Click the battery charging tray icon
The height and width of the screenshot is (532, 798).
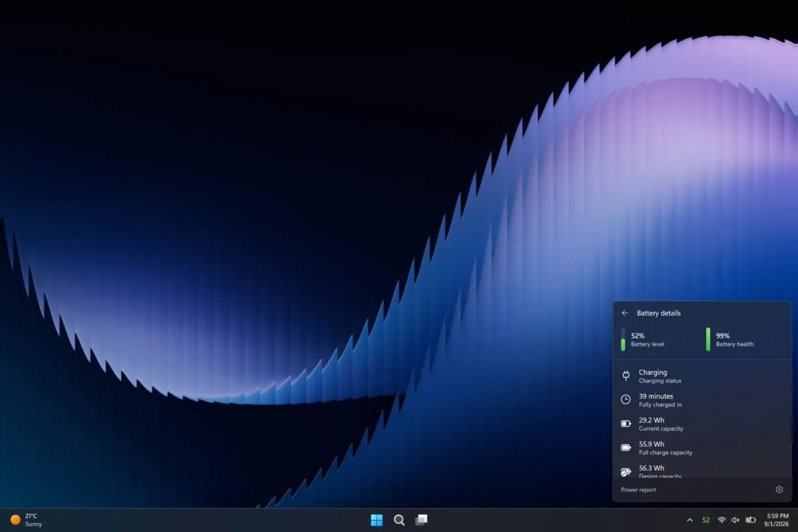coord(751,519)
